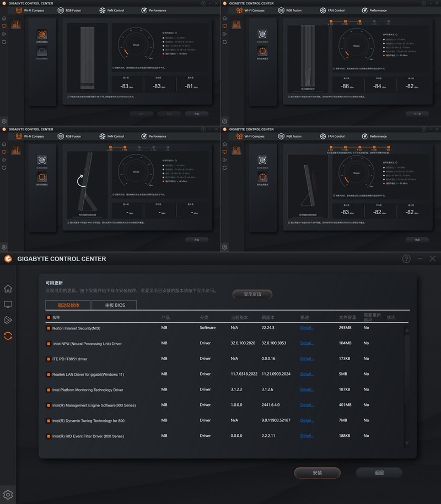
Task: Open Home in the updates window sidebar
Action: click(x=8, y=289)
